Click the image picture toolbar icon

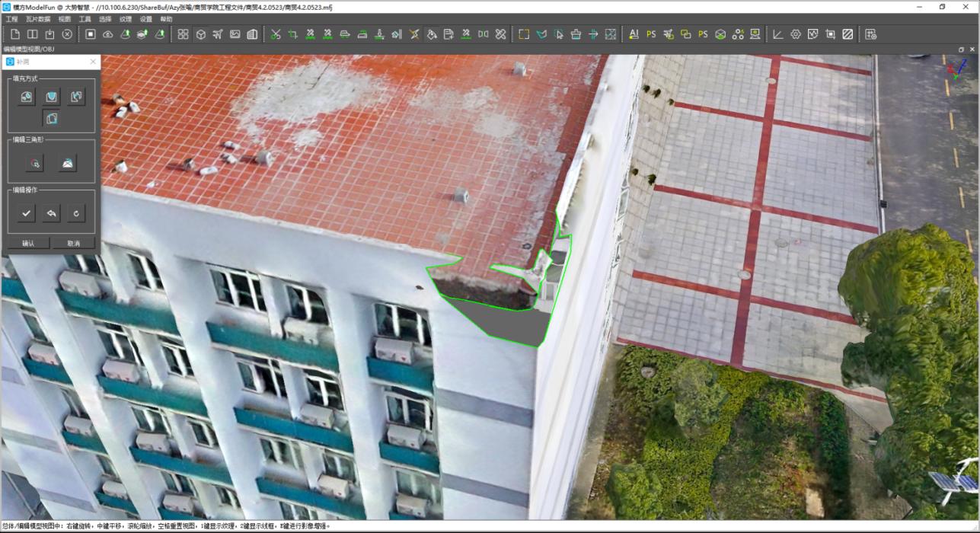click(235, 34)
